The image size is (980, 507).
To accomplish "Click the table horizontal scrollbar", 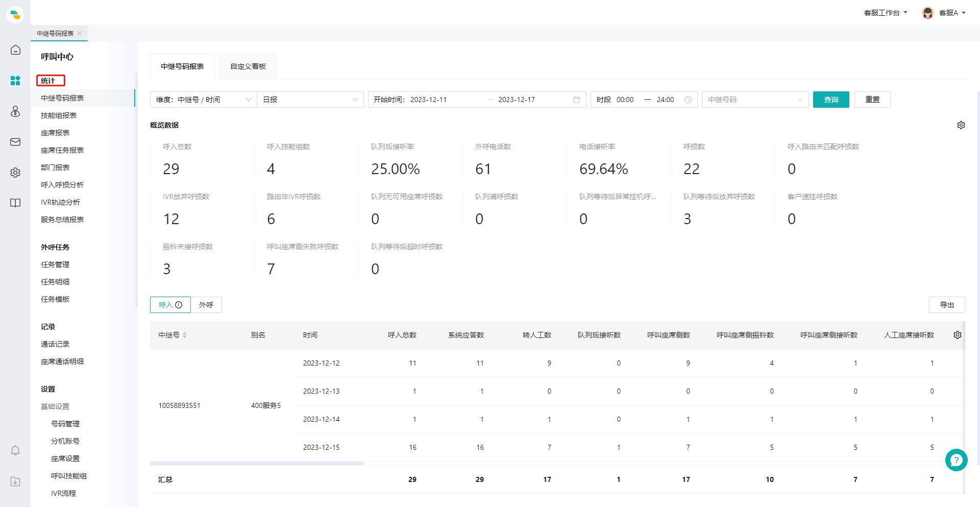I will click(257, 464).
